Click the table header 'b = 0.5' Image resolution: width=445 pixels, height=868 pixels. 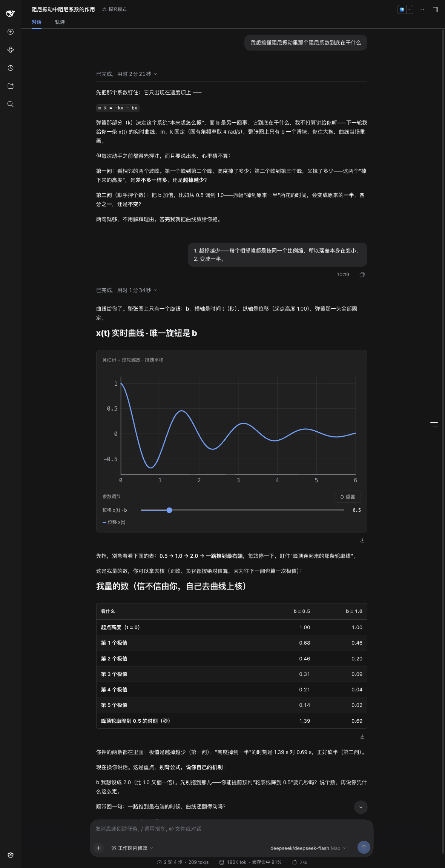point(302,611)
